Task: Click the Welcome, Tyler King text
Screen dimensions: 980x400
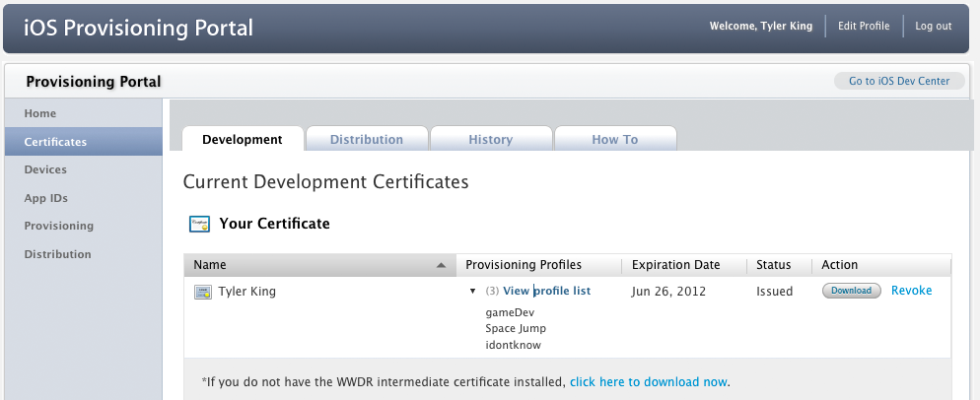Action: (760, 26)
